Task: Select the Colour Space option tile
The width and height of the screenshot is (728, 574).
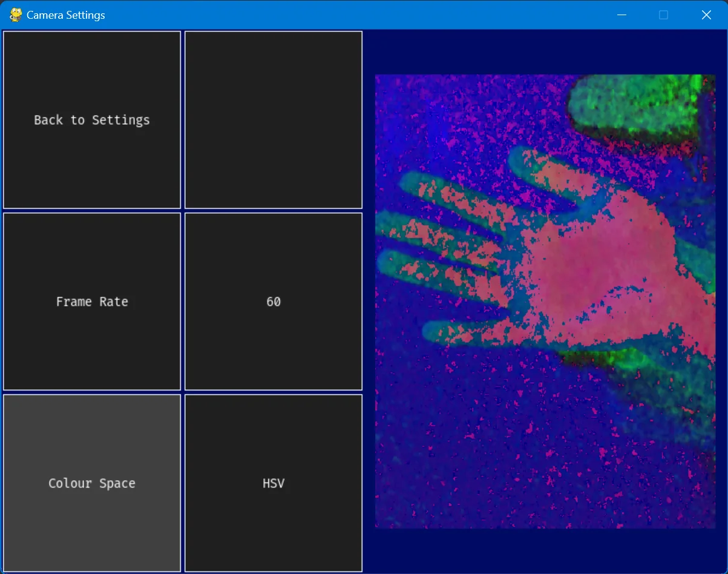Action: (92, 483)
